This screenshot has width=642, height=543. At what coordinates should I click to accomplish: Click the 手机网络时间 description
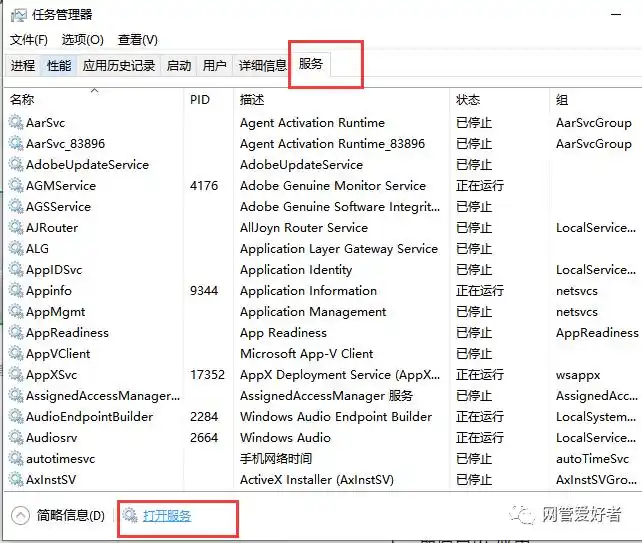pos(276,458)
